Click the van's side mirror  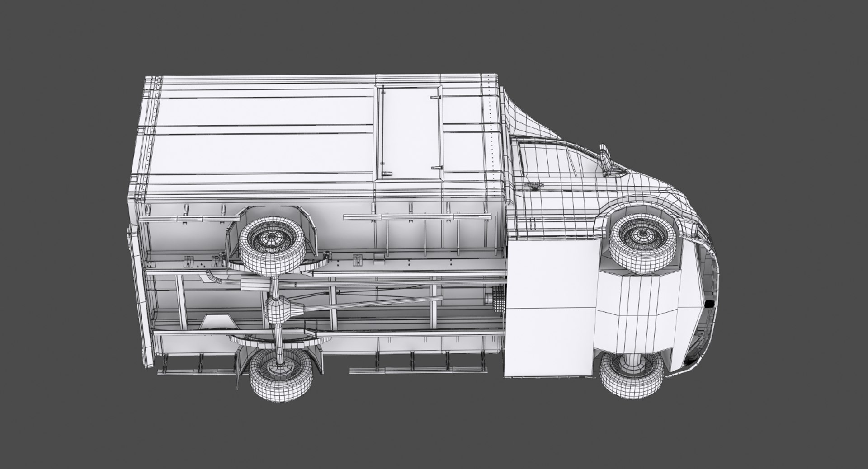pyautogui.click(x=609, y=160)
